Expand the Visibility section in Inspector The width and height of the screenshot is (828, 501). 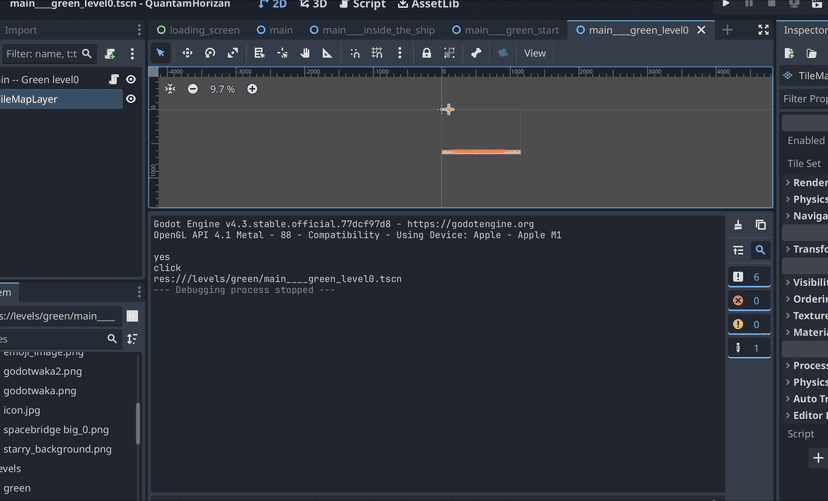pyautogui.click(x=804, y=282)
